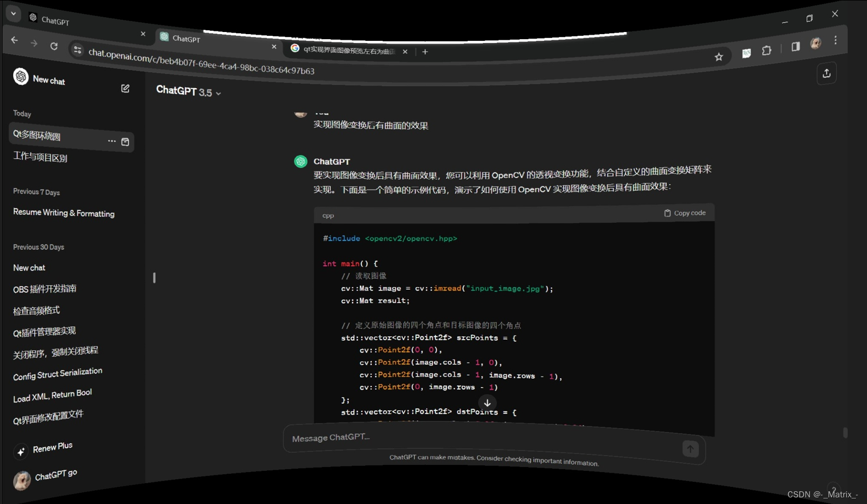Open the ChatGPT 3.5 model dropdown

(x=189, y=92)
